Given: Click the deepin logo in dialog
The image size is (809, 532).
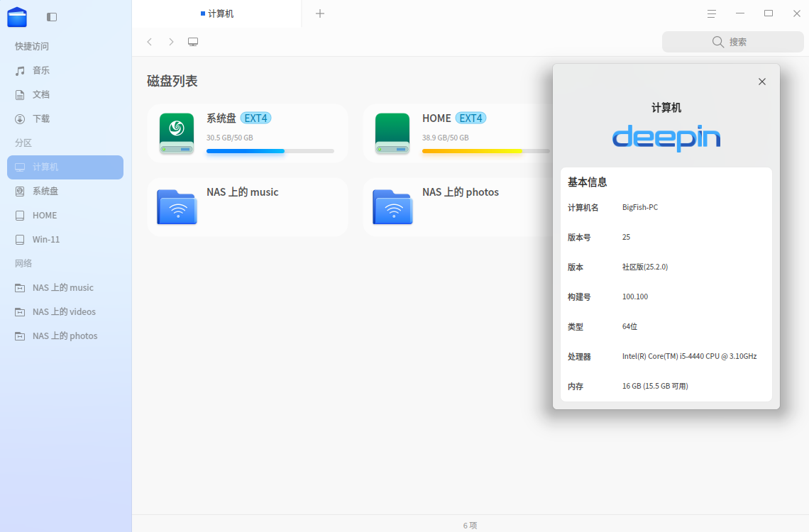Looking at the screenshot, I should (666, 138).
